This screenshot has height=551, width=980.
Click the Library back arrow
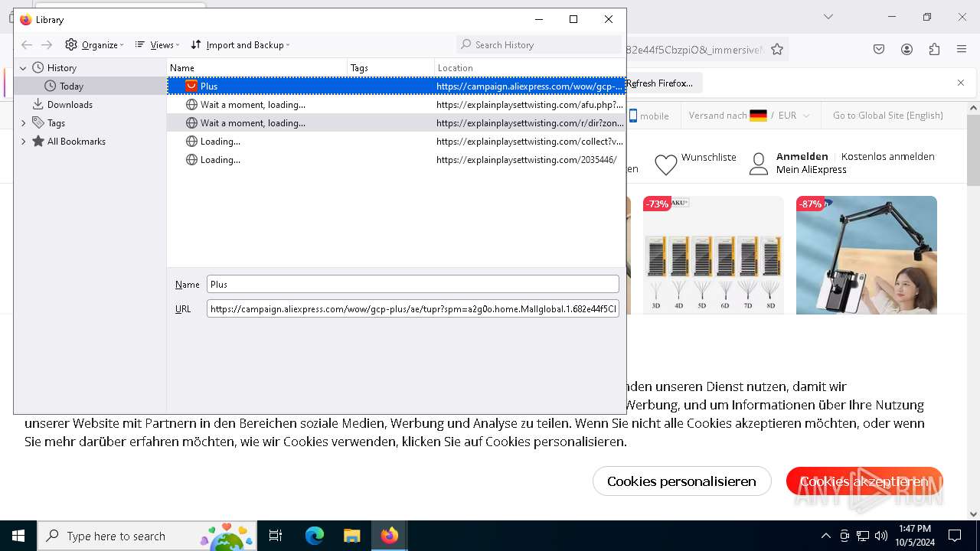click(27, 44)
